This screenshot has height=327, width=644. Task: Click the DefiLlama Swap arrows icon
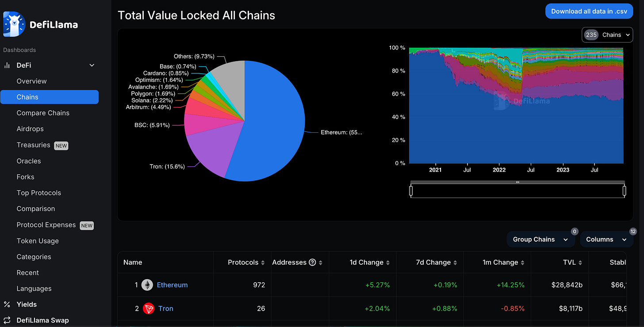[x=7, y=320]
